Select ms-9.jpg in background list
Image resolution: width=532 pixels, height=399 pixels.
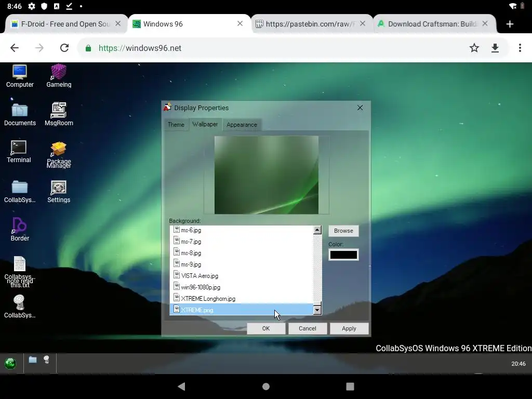[241, 264]
